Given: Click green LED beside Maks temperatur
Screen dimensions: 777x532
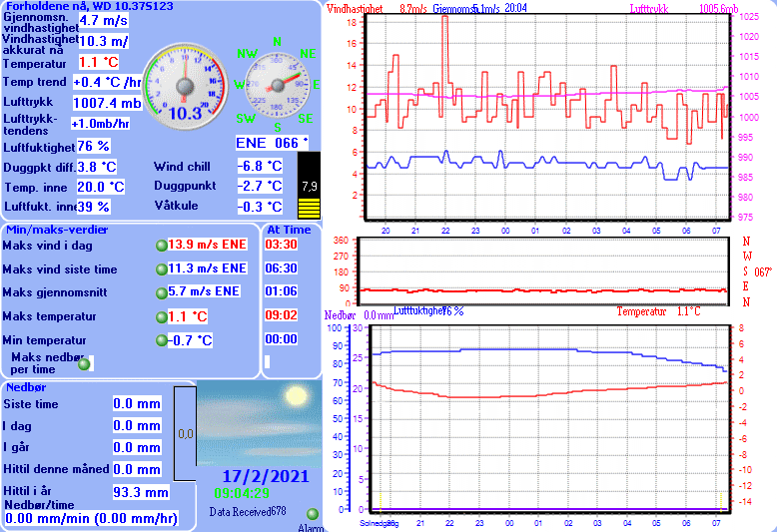Looking at the screenshot, I should point(161,317).
